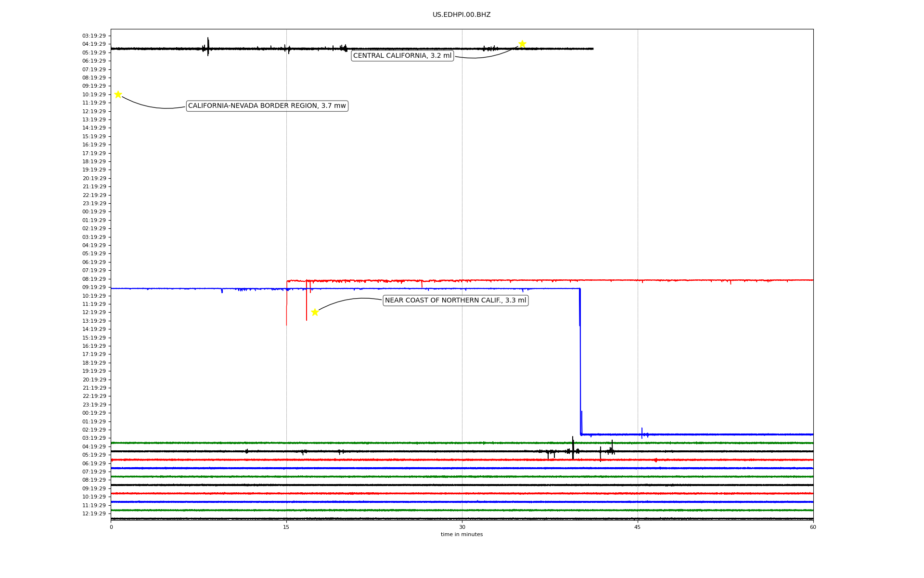Click the 'time in minutes' axis label
Viewport: 924px width, 578px height.
point(462,535)
